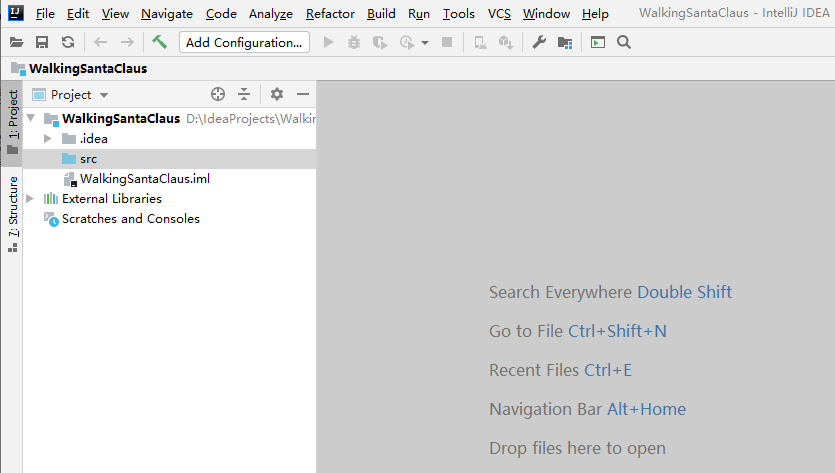Click Recent Files Ctrl+E hint
Viewport: 835px width, 473px height.
tap(560, 370)
